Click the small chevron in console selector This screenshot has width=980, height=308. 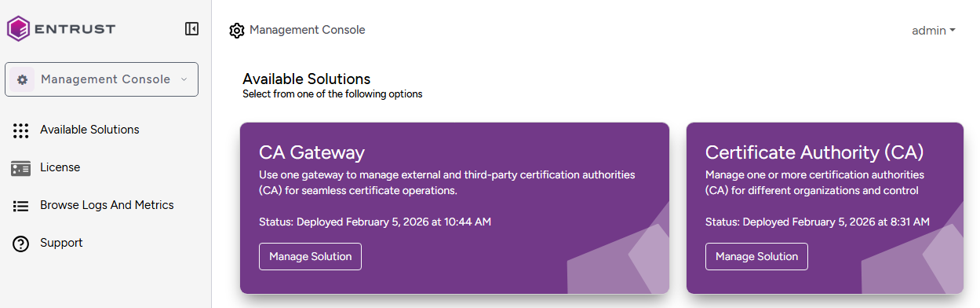(x=184, y=79)
